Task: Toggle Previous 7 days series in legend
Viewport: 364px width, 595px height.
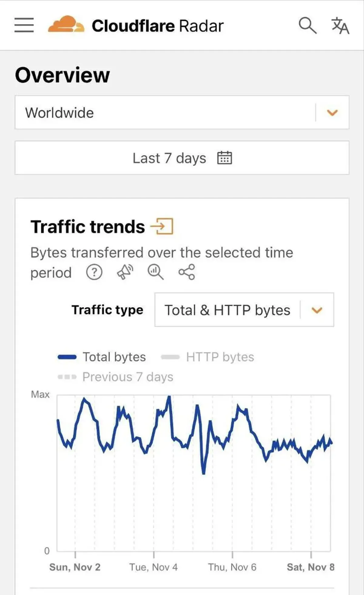Action: click(x=116, y=377)
